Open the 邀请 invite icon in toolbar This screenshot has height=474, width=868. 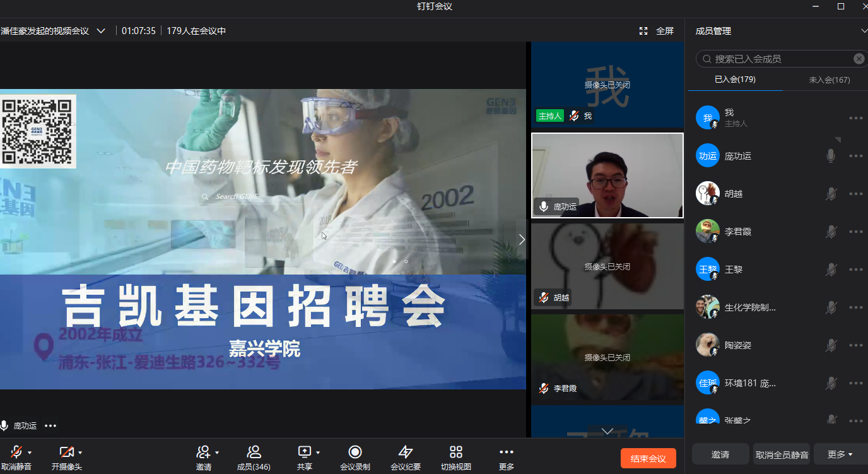pos(203,452)
